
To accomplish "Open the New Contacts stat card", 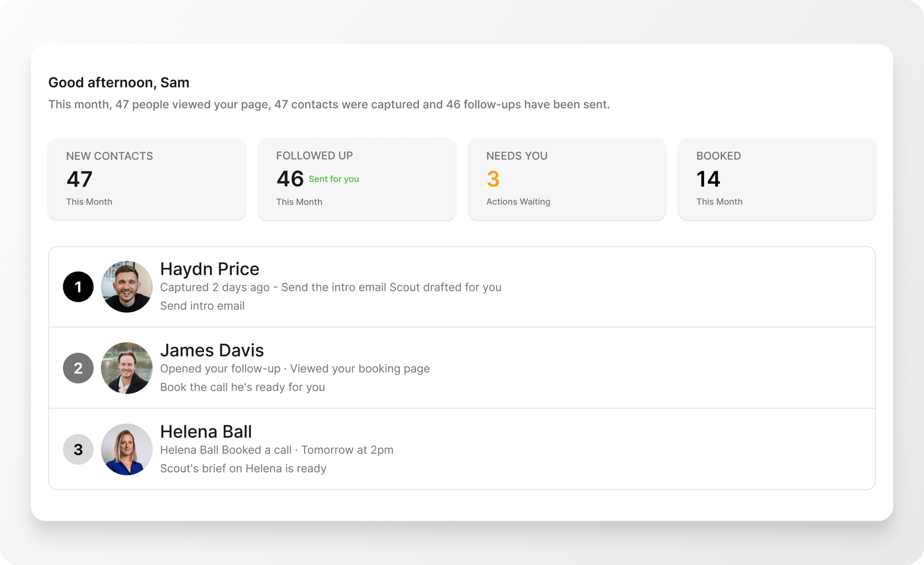I will pos(147,179).
